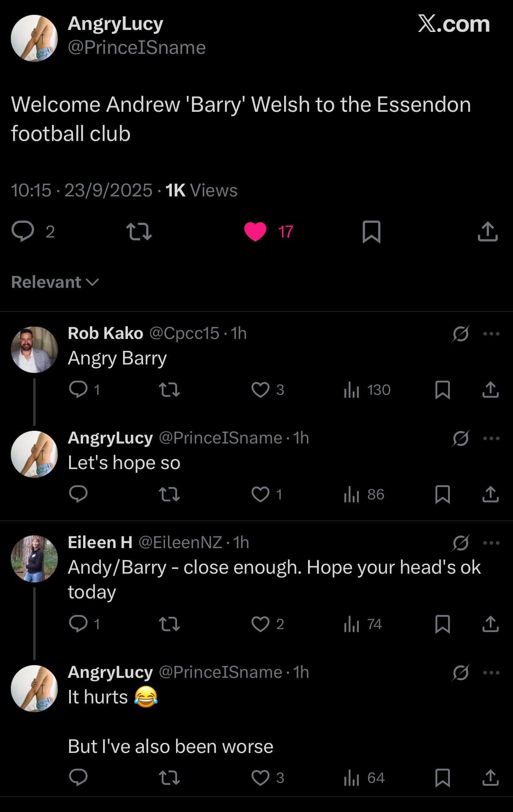The image size is (513, 812).
Task: Open Eileen H's profile picture
Action: coord(34,558)
